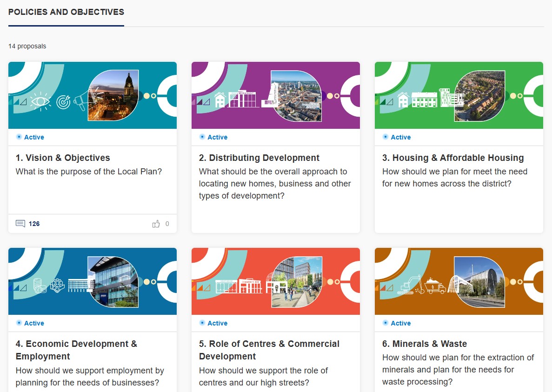
Task: Click the town hall photo in Vision banner
Action: click(x=114, y=95)
